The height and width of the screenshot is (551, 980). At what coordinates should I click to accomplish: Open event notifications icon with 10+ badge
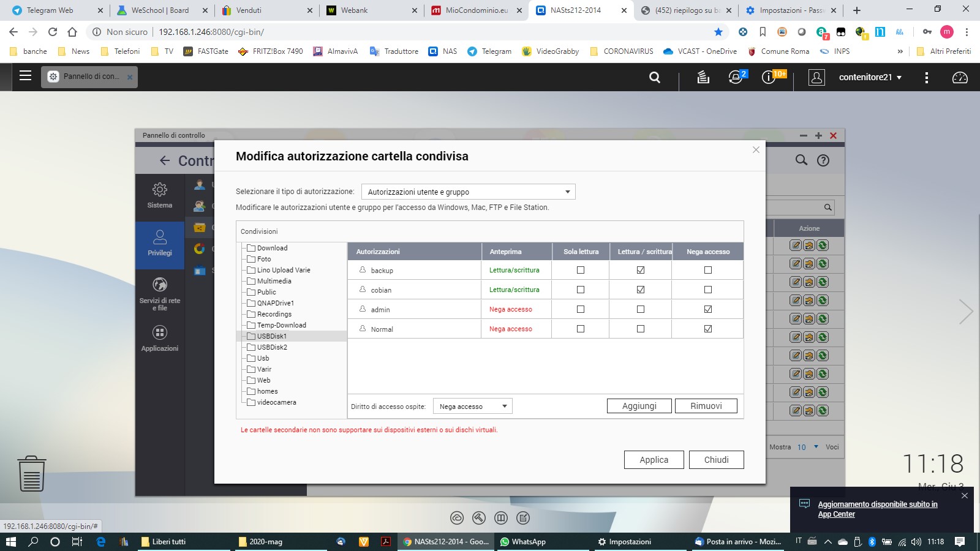[x=769, y=77]
